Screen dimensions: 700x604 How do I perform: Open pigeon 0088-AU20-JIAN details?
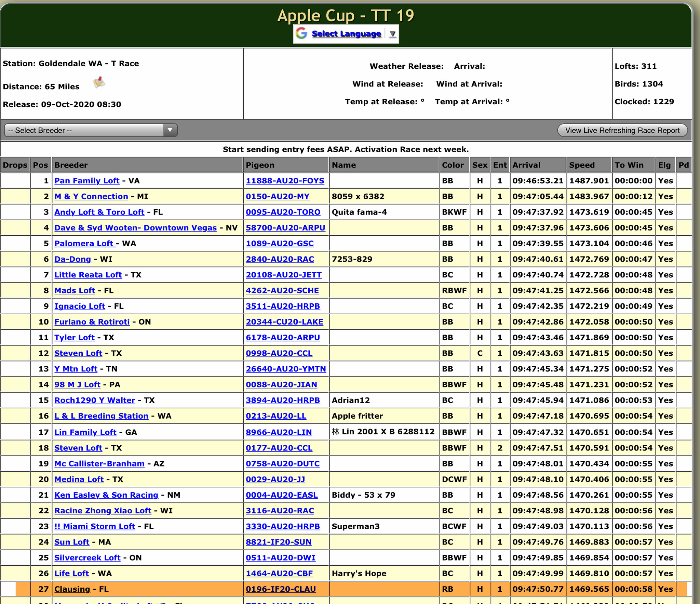281,385
